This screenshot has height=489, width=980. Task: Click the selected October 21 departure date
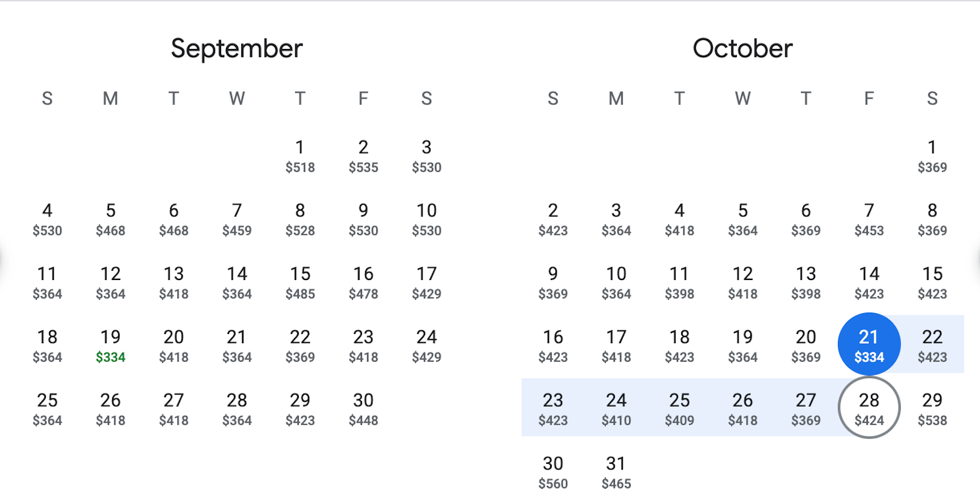point(869,344)
